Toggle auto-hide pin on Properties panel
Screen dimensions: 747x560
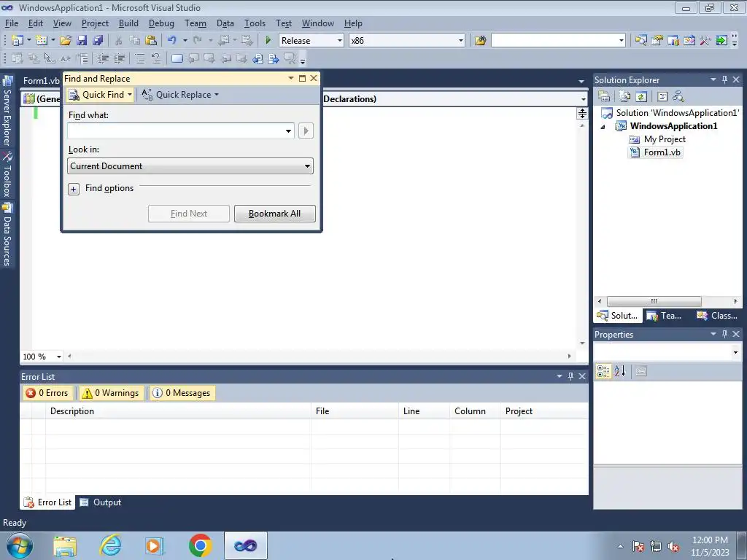click(x=724, y=334)
